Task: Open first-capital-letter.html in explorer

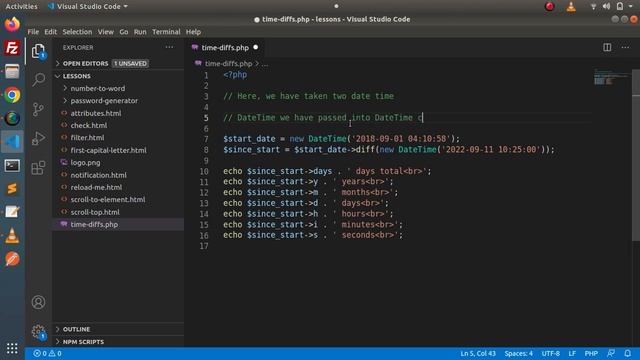Action: [x=108, y=150]
